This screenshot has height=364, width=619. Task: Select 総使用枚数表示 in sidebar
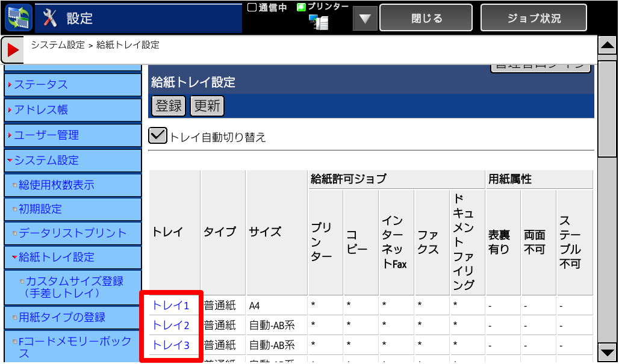pyautogui.click(x=72, y=185)
